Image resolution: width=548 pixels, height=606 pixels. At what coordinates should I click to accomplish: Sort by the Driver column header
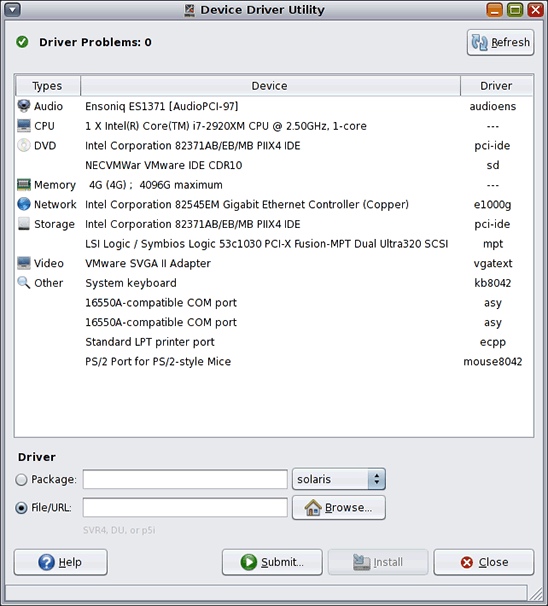pos(496,86)
